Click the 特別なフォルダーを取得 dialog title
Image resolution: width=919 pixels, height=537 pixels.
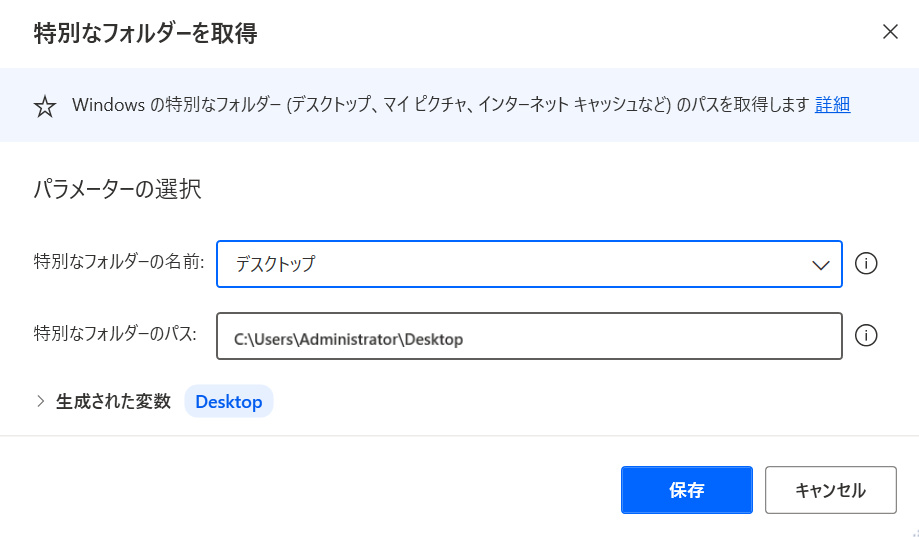[145, 33]
